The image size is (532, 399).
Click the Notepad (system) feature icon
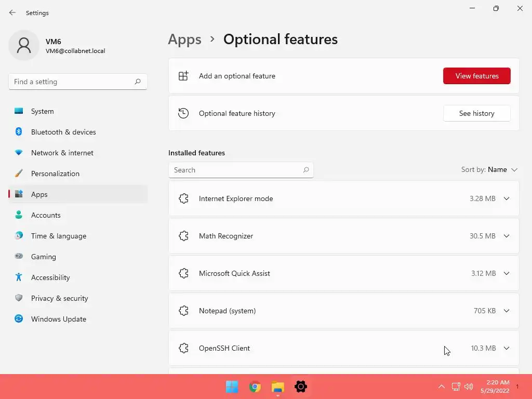coord(183,311)
